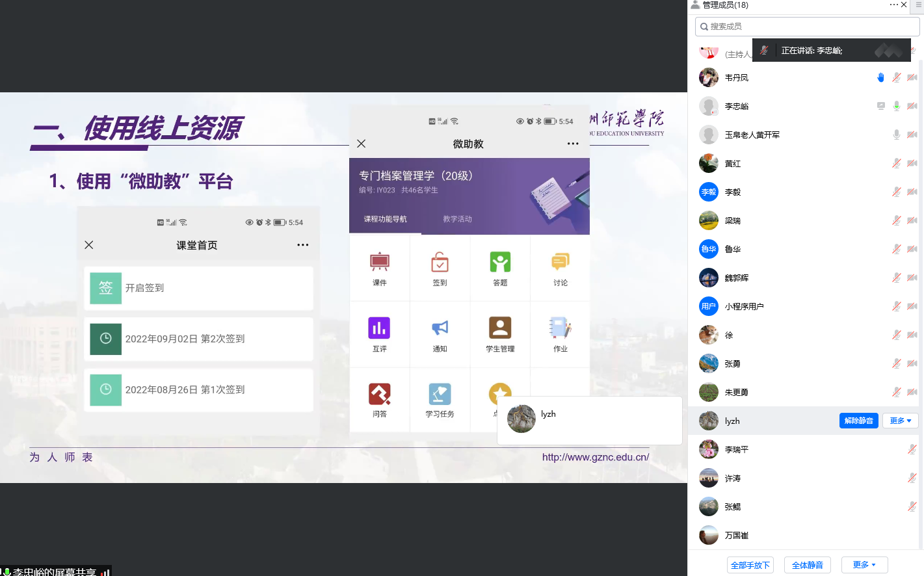
Task: Click 开启签到 row
Action: (199, 288)
